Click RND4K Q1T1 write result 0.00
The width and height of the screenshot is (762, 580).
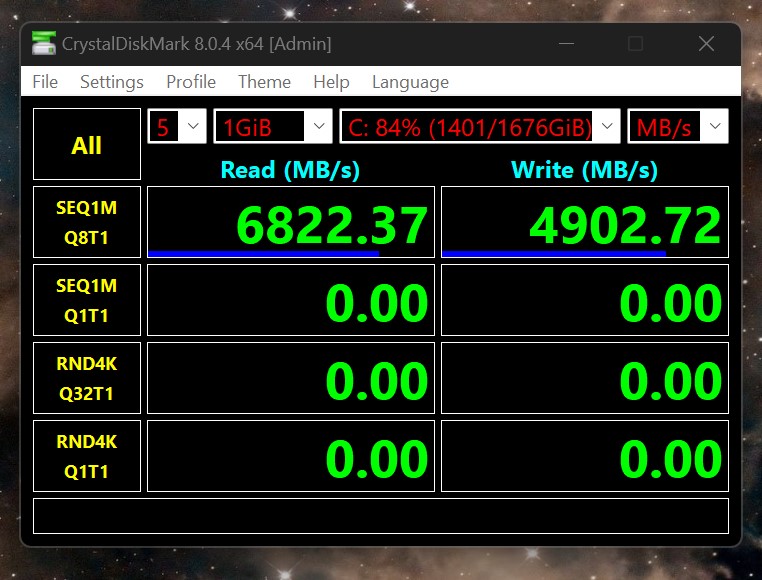585,456
